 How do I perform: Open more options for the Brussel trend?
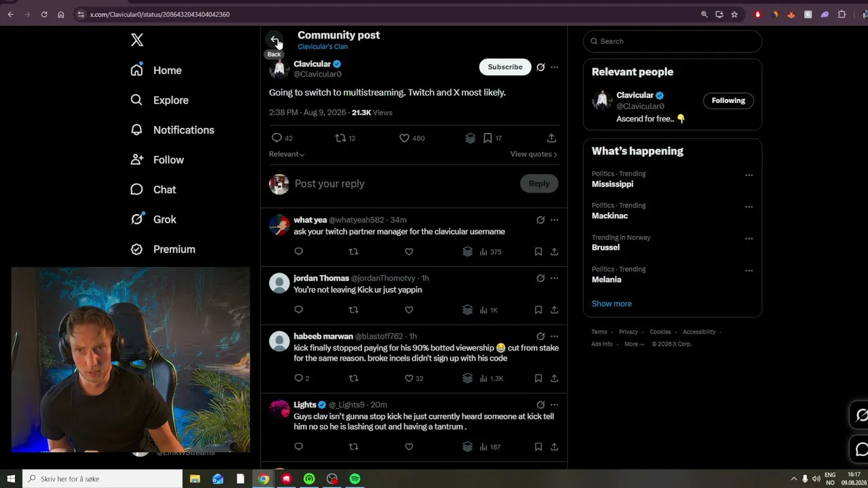tap(749, 239)
